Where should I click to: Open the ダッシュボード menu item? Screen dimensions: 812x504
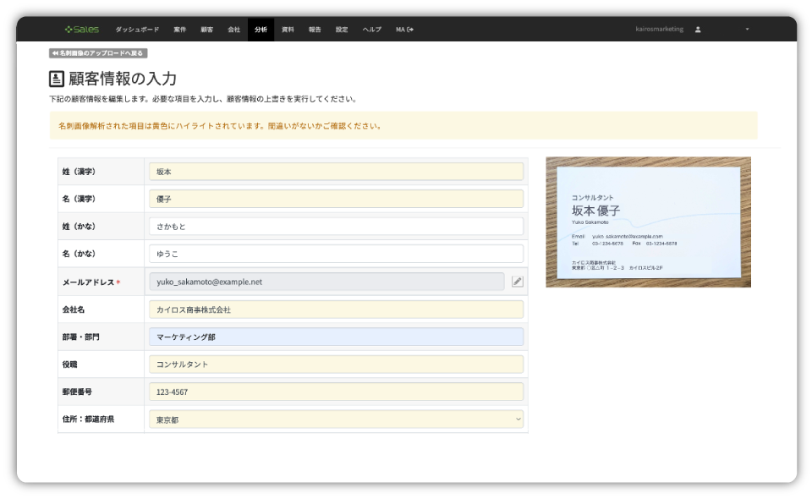(137, 30)
